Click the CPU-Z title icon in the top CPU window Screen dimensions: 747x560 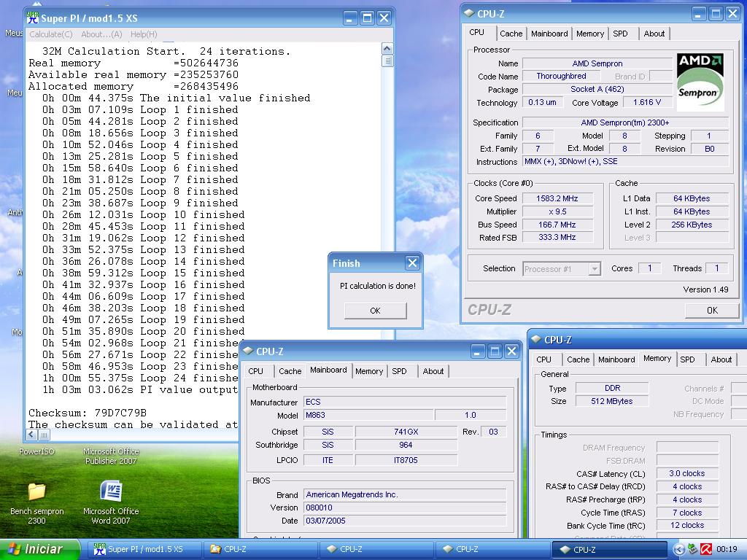pyautogui.click(x=469, y=13)
